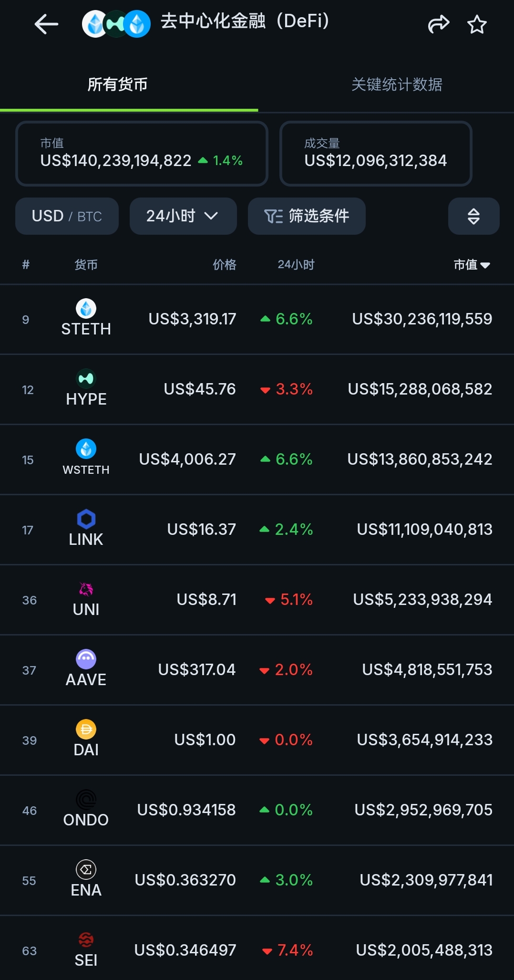514x980 pixels.
Task: Tap the HYPE coin logo
Action: 86,379
